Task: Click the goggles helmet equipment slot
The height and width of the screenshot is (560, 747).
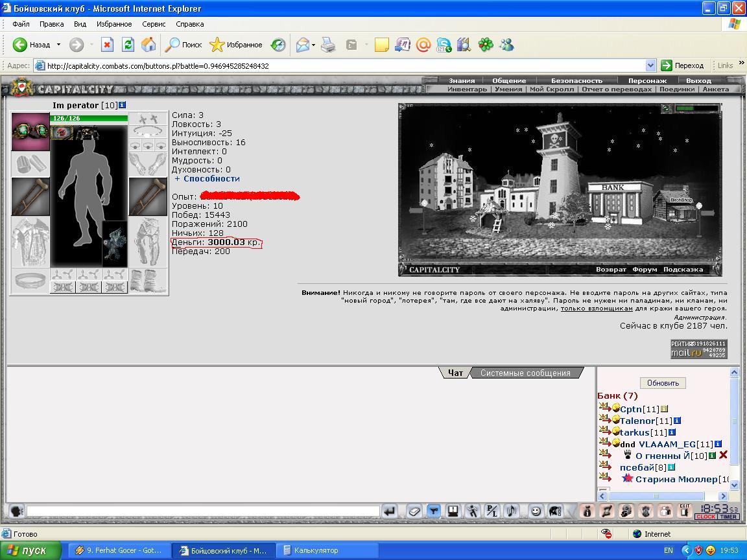Action: pyautogui.click(x=30, y=132)
